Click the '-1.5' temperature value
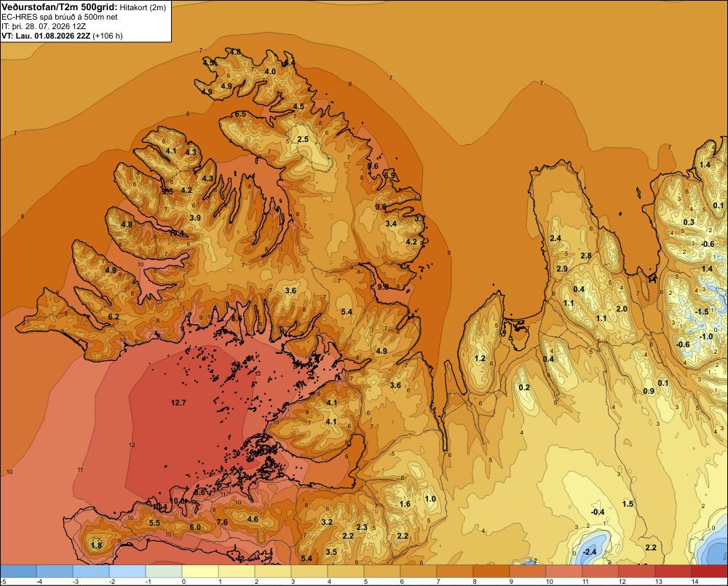This screenshot has height=586, width=728. pos(702,312)
